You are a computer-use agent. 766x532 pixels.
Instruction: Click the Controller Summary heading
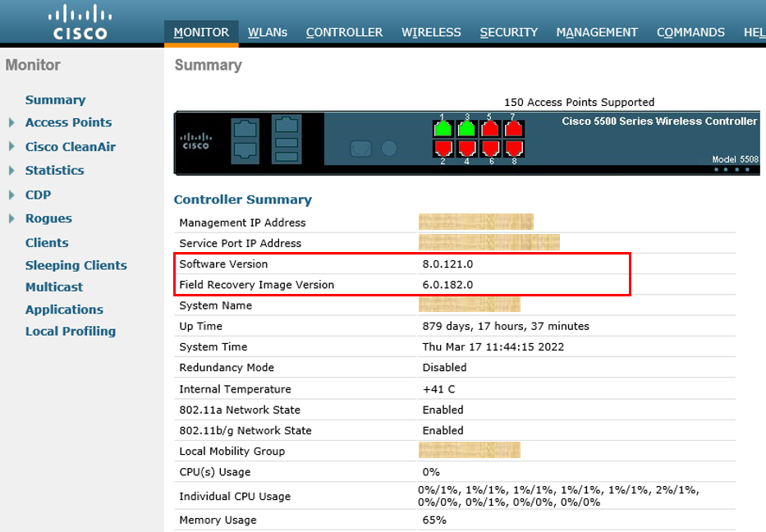coord(243,199)
